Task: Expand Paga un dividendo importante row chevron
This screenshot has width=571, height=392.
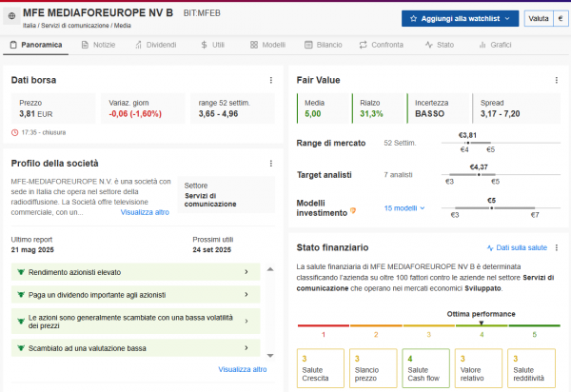Action: 246,294
